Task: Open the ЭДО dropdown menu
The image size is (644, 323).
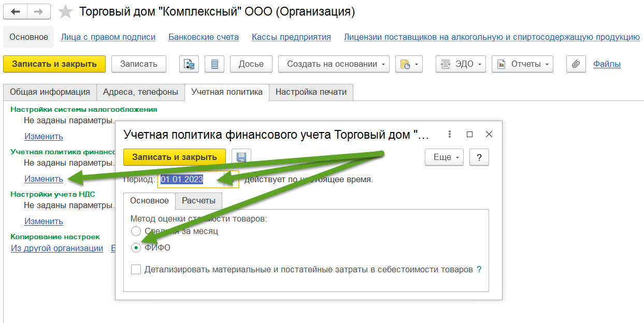Action: (x=461, y=64)
